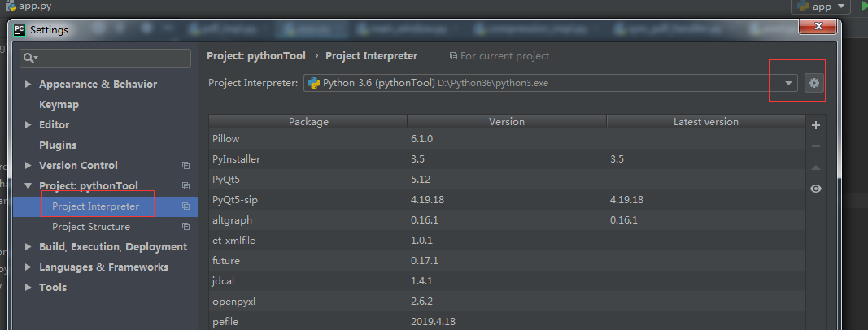Click version cell 5.12

[420, 180]
